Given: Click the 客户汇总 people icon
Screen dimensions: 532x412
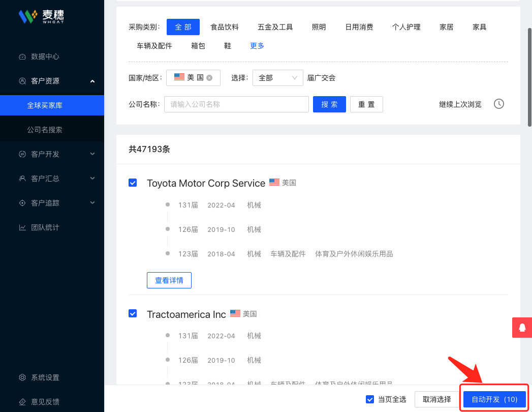Looking at the screenshot, I should (22, 179).
